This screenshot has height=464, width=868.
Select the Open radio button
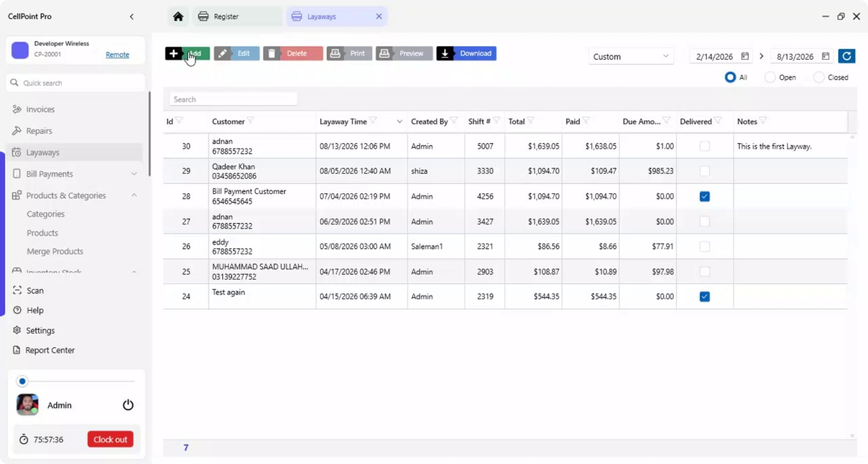tap(770, 78)
